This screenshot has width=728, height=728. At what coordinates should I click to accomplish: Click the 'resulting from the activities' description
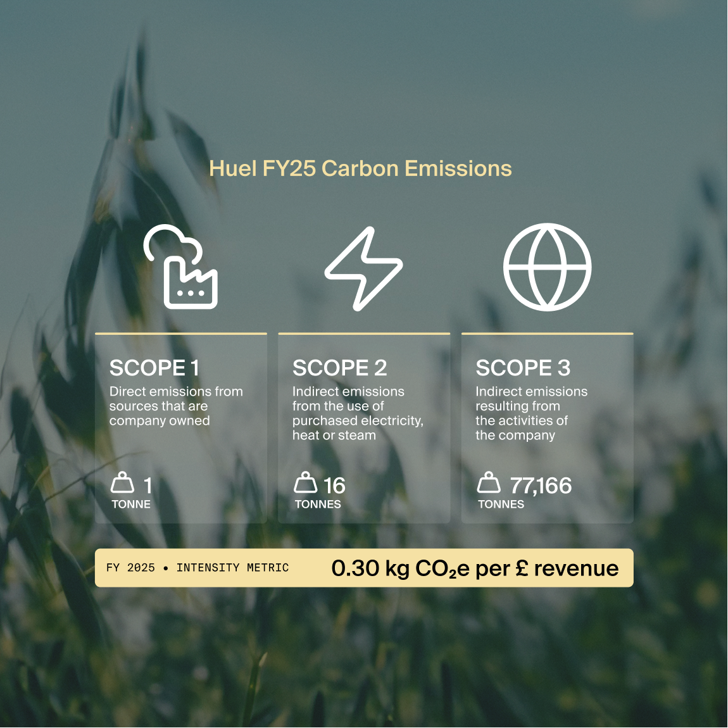click(532, 413)
